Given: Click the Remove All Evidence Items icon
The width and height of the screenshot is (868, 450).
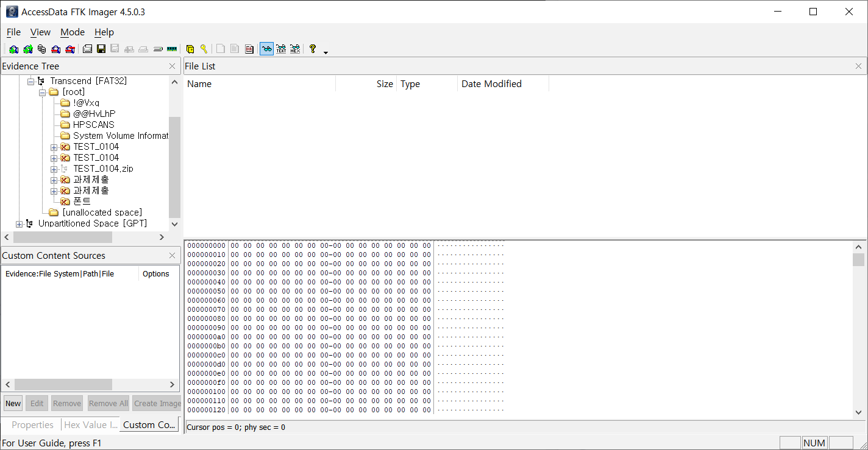Looking at the screenshot, I should 69,49.
